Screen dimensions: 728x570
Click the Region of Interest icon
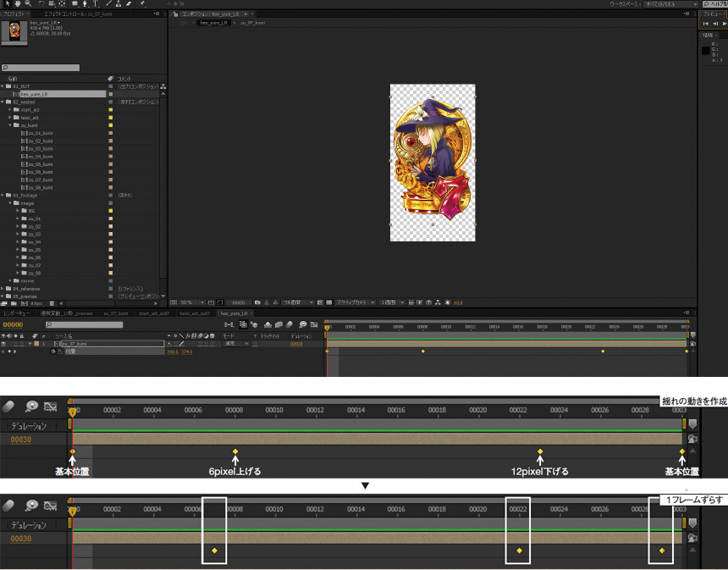(x=320, y=302)
